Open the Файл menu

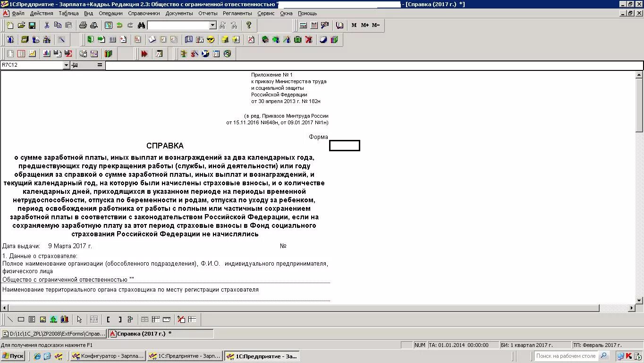click(18, 13)
